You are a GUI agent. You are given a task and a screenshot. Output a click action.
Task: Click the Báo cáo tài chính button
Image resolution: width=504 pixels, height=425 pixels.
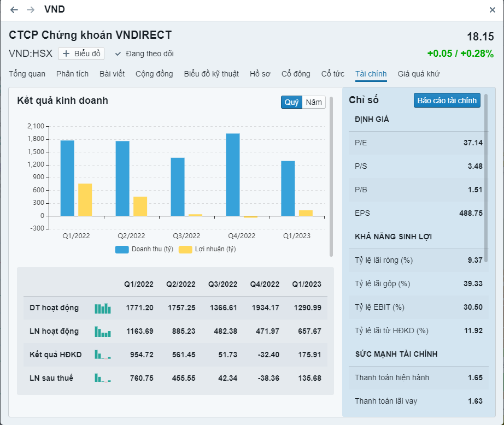tap(447, 101)
